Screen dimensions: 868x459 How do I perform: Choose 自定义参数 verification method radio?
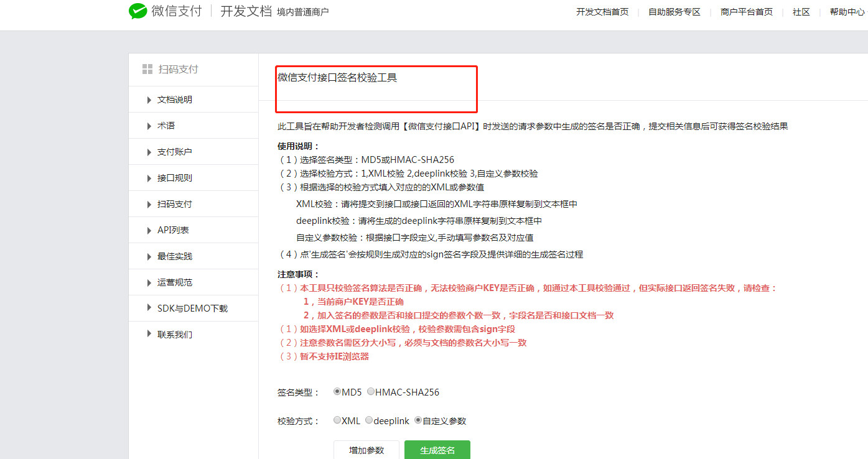418,420
